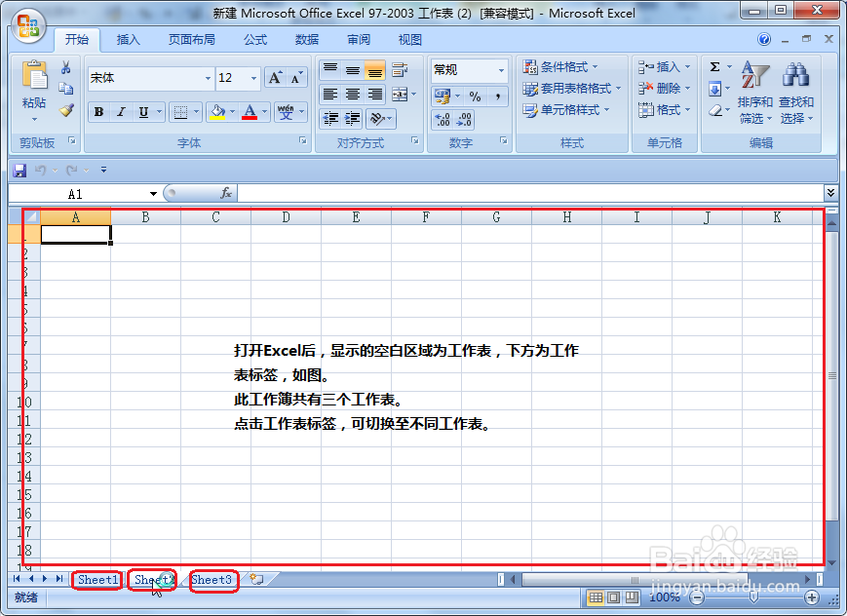This screenshot has width=847, height=616.
Task: Open the font size dropdown
Action: 253,78
